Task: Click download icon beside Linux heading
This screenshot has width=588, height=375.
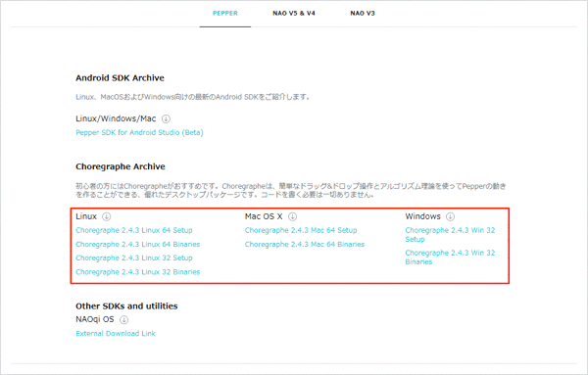Action: (107, 216)
